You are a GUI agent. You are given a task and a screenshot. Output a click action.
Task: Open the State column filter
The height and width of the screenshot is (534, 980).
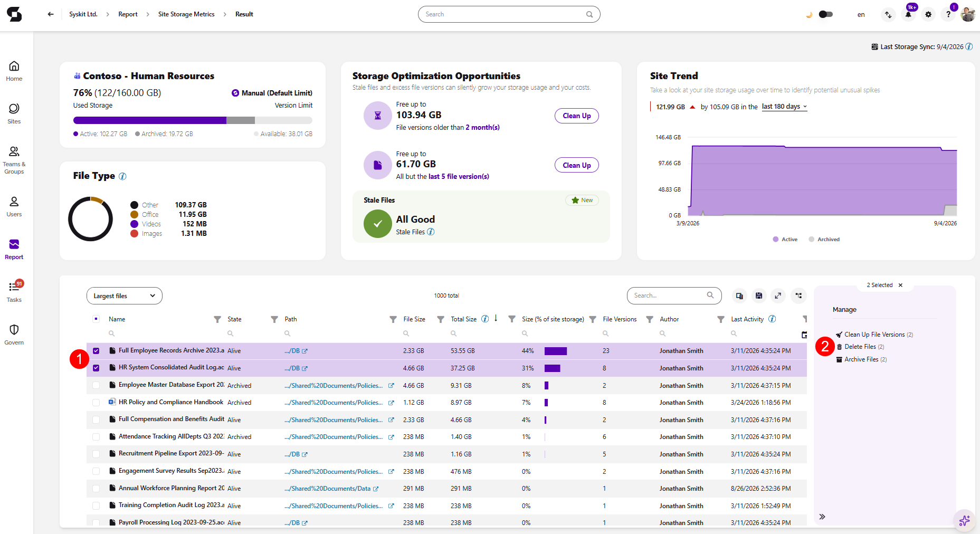click(274, 319)
